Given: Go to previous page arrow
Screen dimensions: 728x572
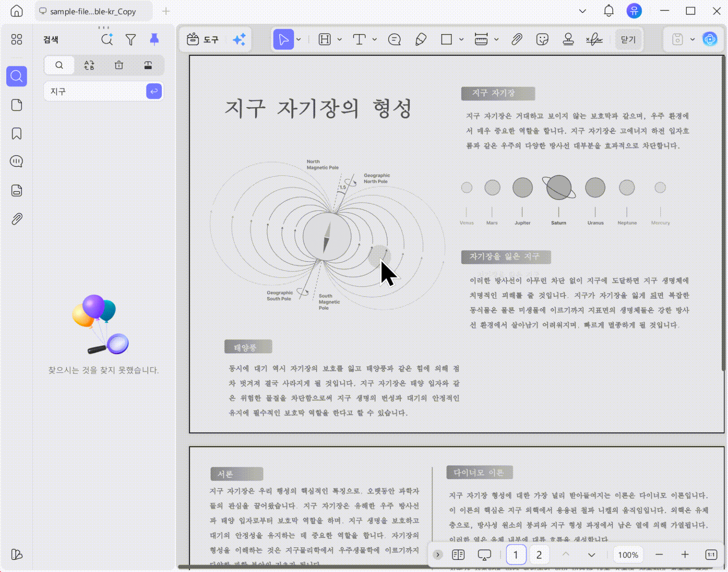Looking at the screenshot, I should point(566,555).
